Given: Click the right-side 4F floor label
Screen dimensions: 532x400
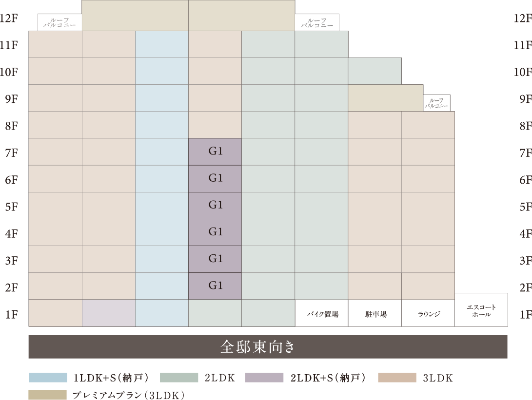Looking at the screenshot, I should [526, 233].
